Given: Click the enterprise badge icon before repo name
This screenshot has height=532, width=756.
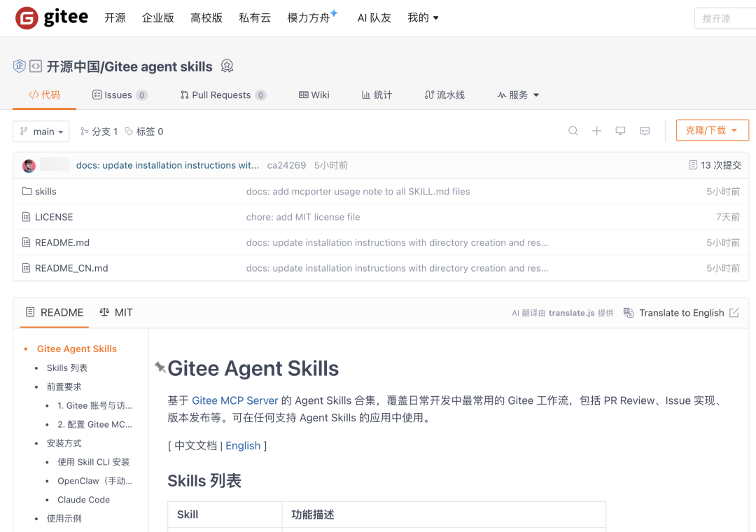Looking at the screenshot, I should pos(20,66).
